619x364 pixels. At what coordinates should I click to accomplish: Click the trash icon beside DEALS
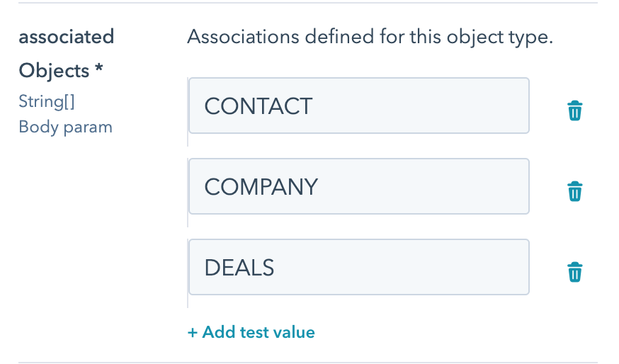[575, 272]
